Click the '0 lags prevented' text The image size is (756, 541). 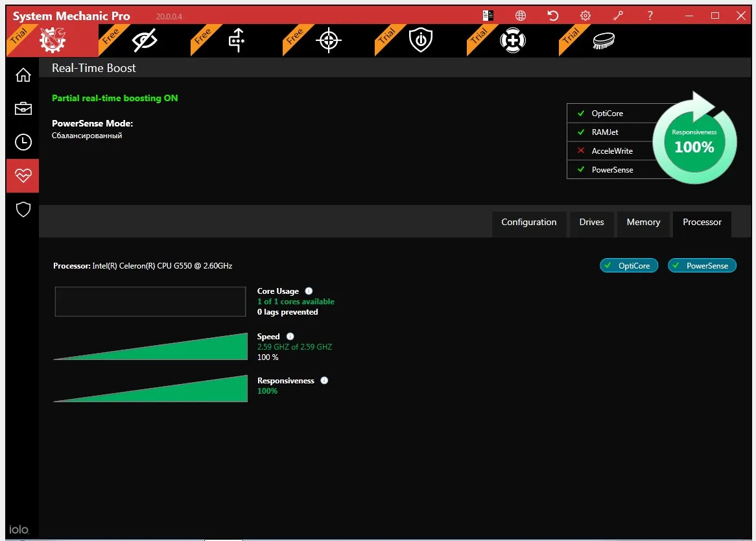click(287, 312)
